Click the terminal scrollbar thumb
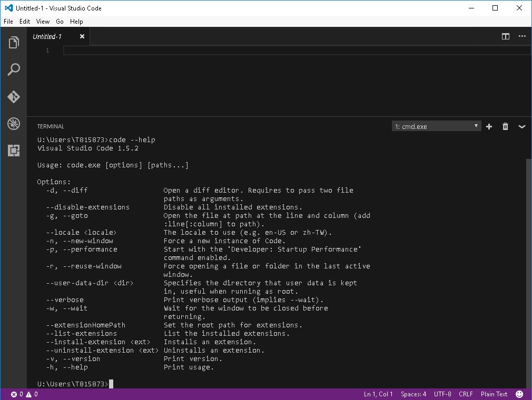Screen dimensions: 532x400 click(529, 273)
